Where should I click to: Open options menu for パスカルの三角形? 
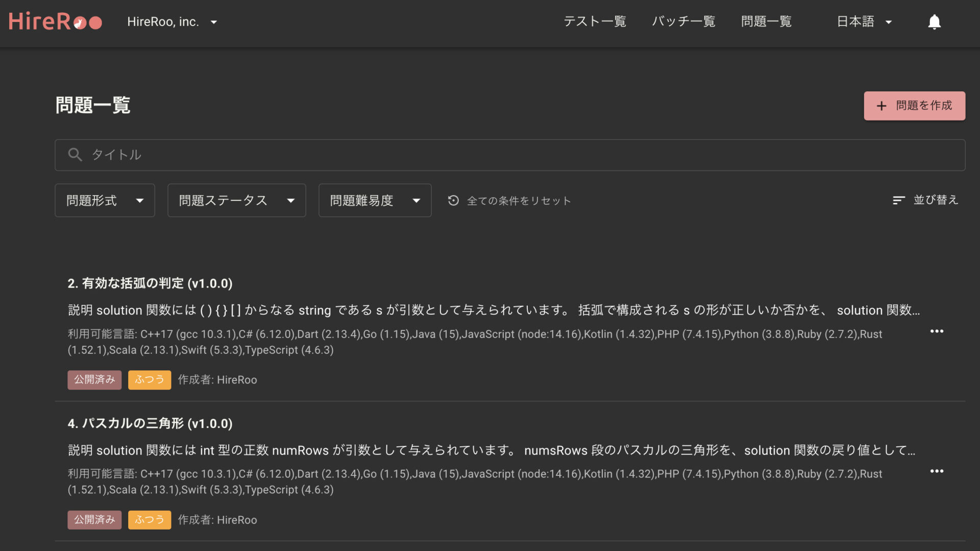coord(937,471)
